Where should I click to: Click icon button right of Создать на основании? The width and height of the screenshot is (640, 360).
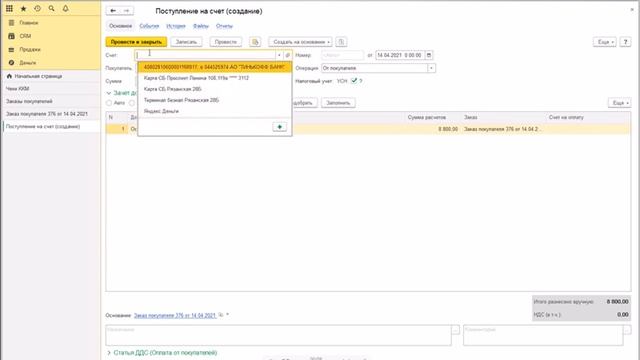(x=341, y=42)
